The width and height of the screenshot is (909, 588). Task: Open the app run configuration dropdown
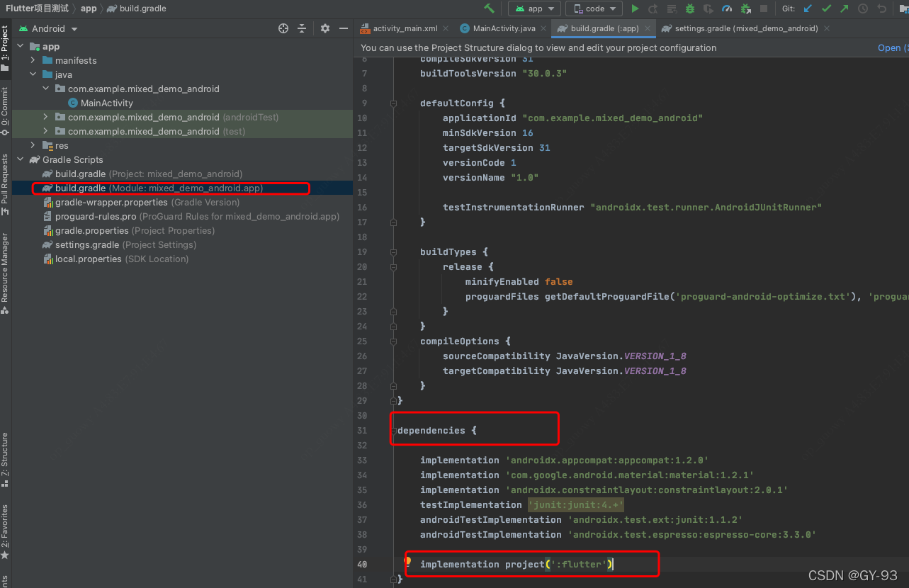coord(534,9)
